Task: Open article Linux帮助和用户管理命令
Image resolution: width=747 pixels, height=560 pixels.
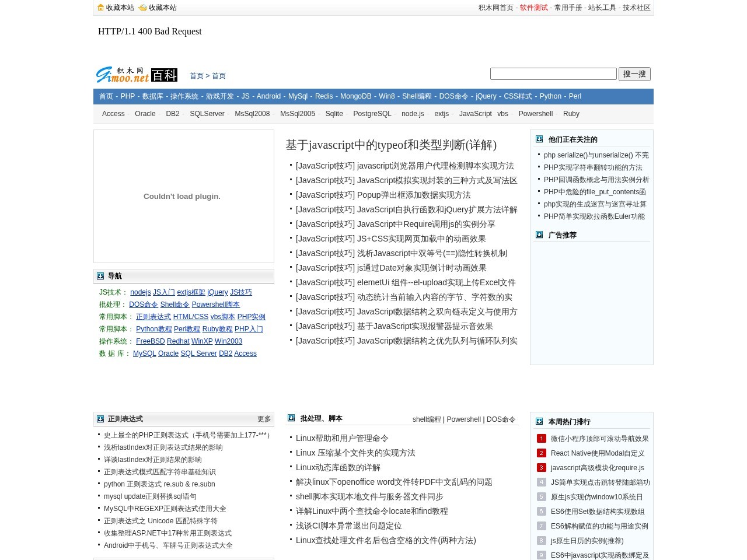Action: coord(342,438)
